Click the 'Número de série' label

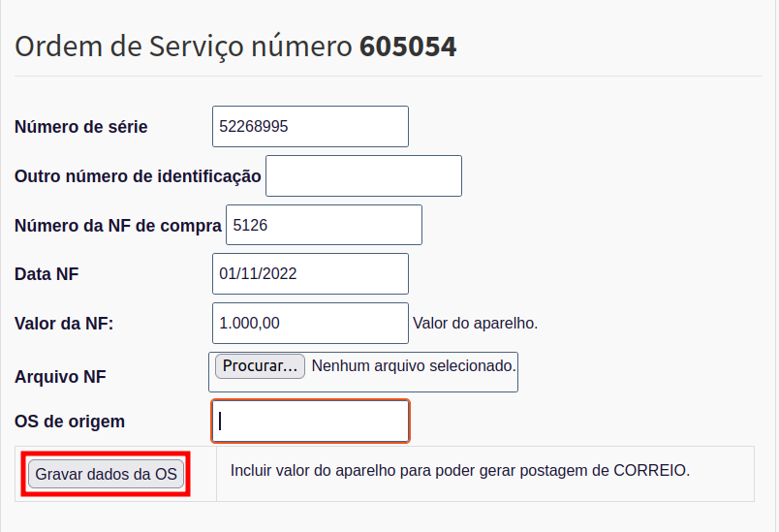(x=81, y=127)
